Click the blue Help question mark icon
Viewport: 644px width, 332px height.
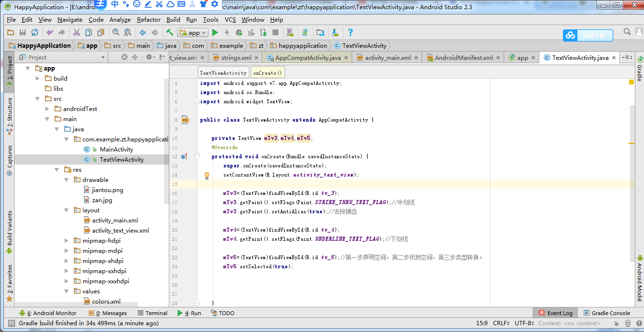tap(350, 32)
